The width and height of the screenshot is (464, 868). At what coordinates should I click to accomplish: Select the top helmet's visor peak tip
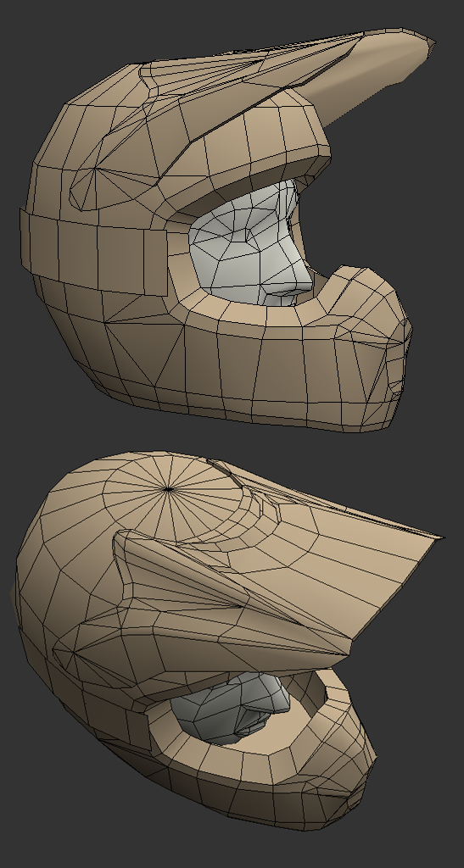425,46
